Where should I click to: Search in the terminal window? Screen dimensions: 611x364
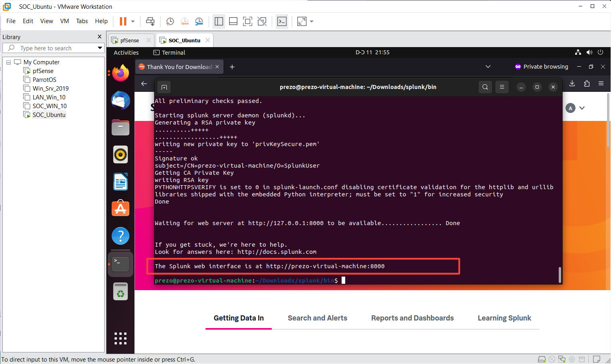485,87
